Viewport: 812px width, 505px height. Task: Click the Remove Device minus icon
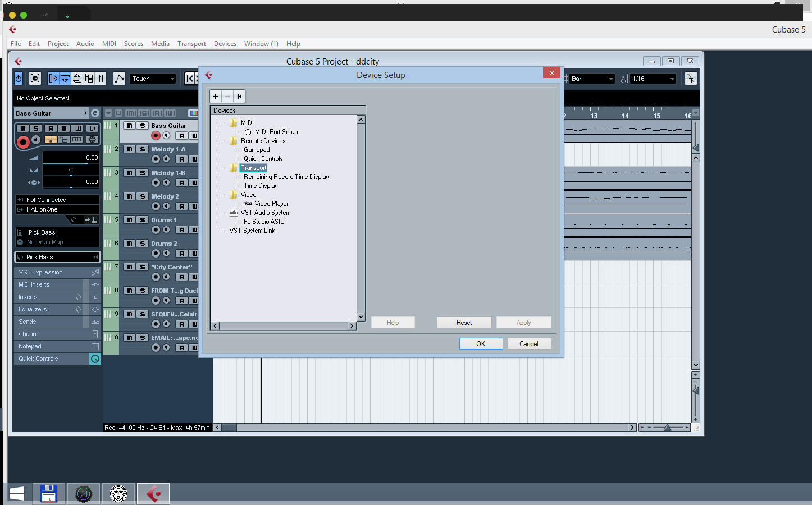click(x=227, y=97)
